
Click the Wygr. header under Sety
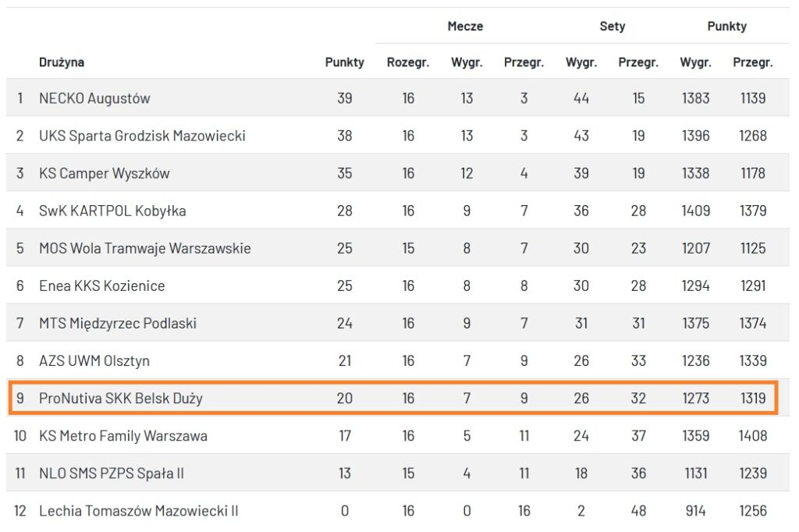(581, 62)
